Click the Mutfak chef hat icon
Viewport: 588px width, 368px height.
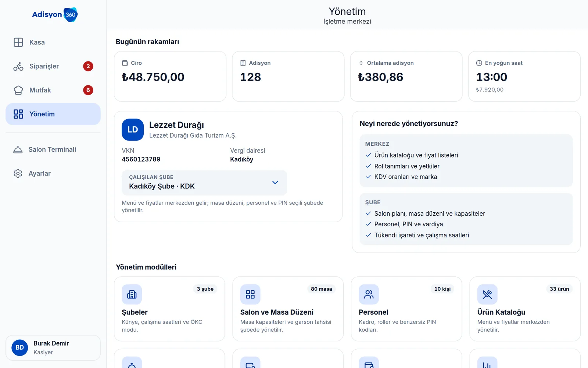(18, 90)
